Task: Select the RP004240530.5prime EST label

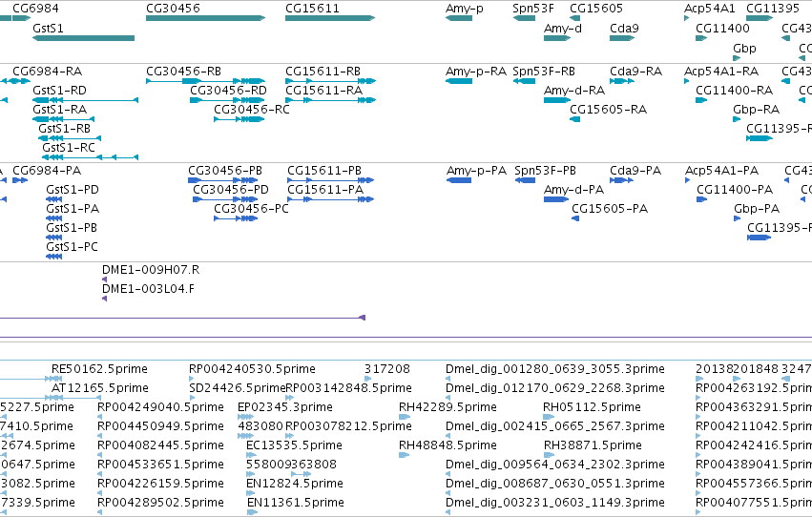Action: [x=252, y=369]
